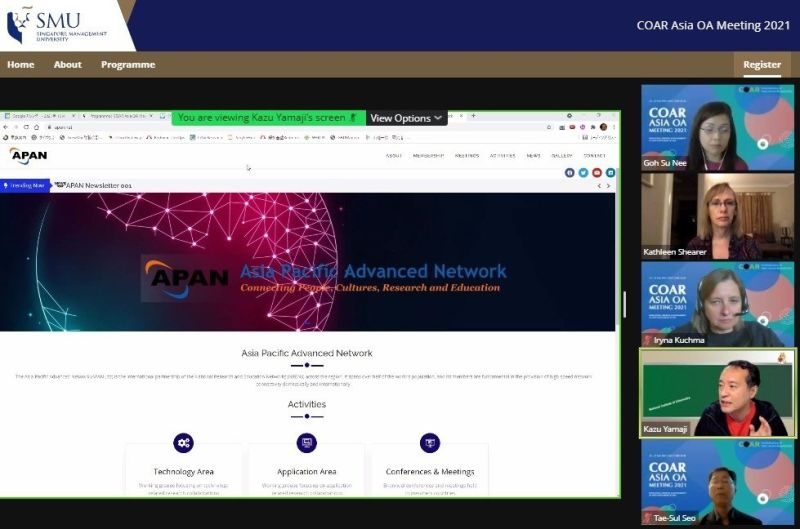
Task: Open the Conferences & Meetings heading
Action: tap(430, 472)
